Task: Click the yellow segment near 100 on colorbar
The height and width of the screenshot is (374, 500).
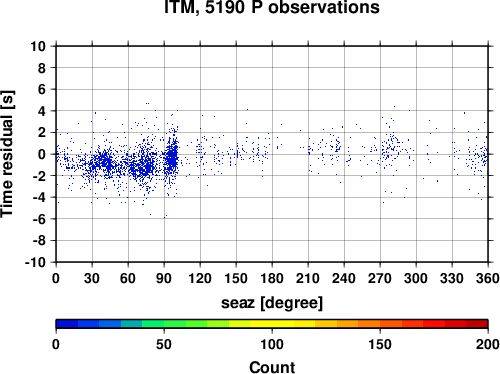Action: click(272, 324)
